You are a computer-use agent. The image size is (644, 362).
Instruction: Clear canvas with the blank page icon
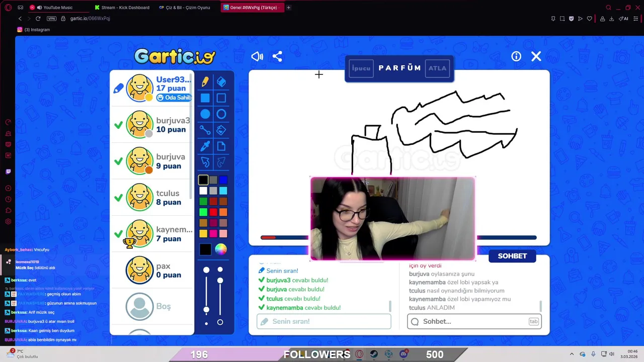point(221,146)
